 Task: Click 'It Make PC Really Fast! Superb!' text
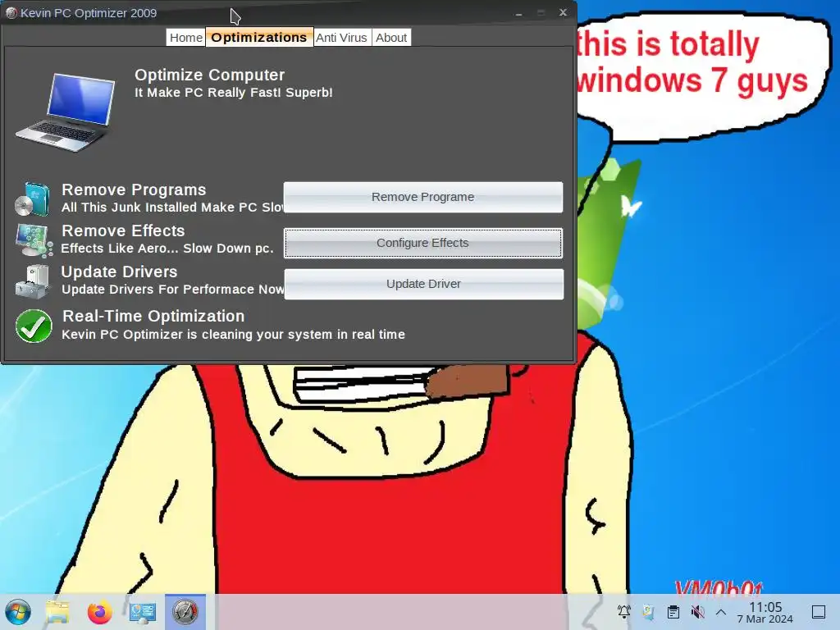tap(234, 93)
